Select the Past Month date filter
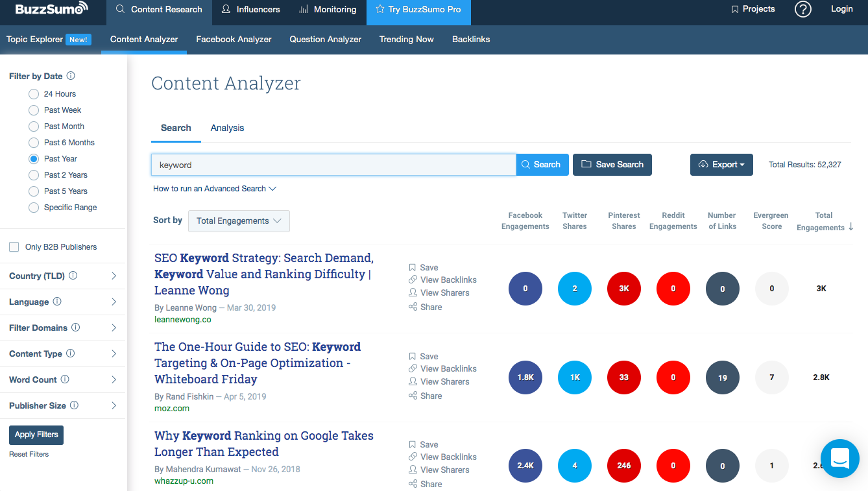868x491 pixels. pyautogui.click(x=34, y=126)
